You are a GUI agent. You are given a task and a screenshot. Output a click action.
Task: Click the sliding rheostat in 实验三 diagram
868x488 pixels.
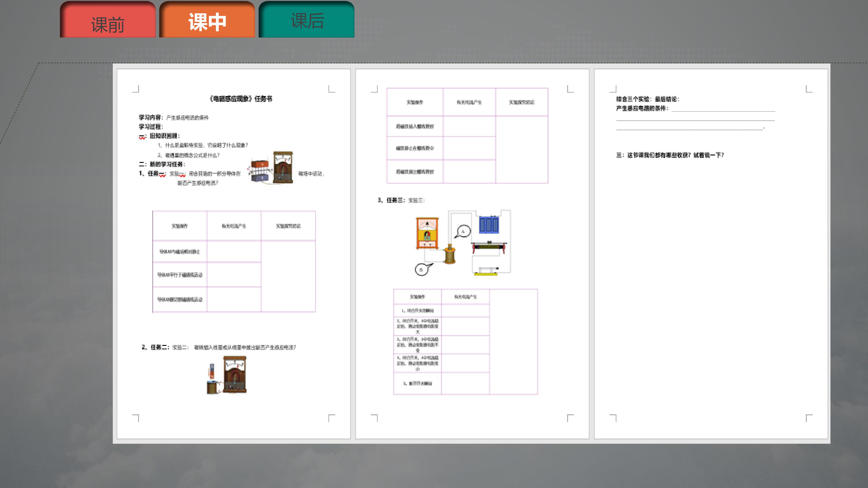click(x=489, y=247)
